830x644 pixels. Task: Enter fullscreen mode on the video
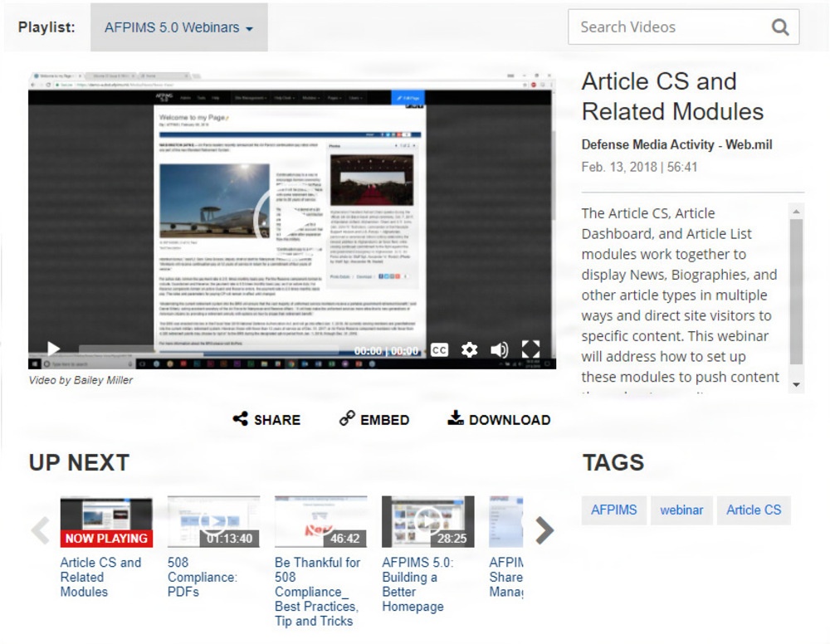click(530, 349)
